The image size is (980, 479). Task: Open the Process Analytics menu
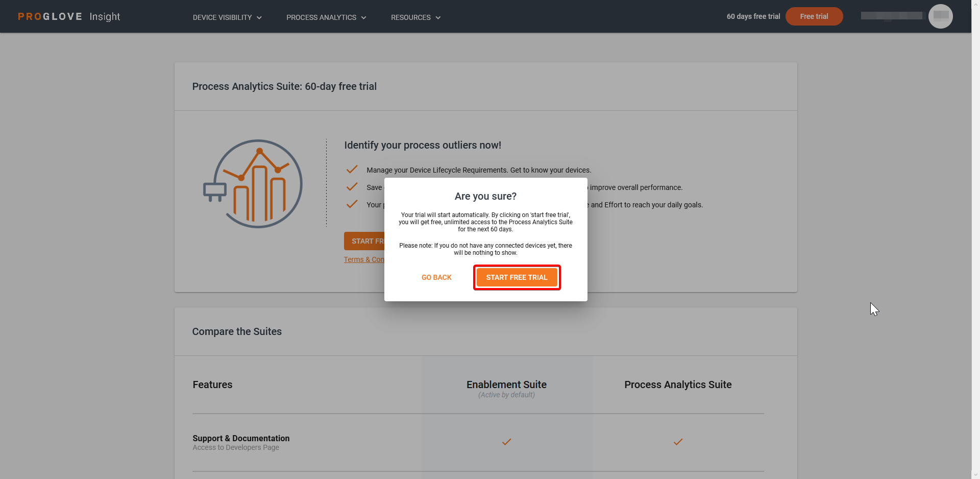(x=326, y=17)
